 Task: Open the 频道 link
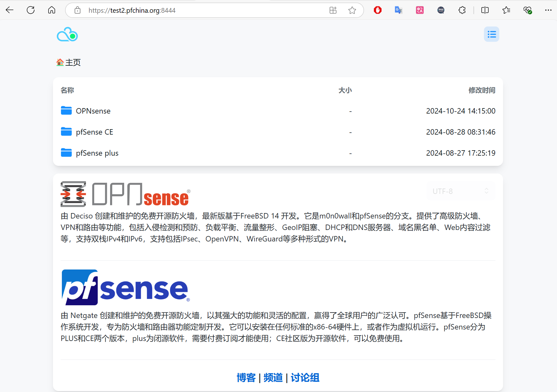273,378
